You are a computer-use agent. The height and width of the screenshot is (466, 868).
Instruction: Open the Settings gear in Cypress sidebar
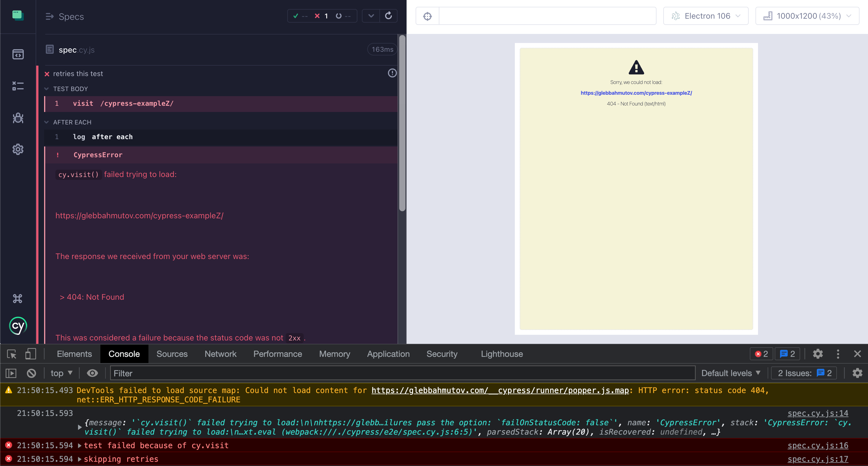coord(18,149)
